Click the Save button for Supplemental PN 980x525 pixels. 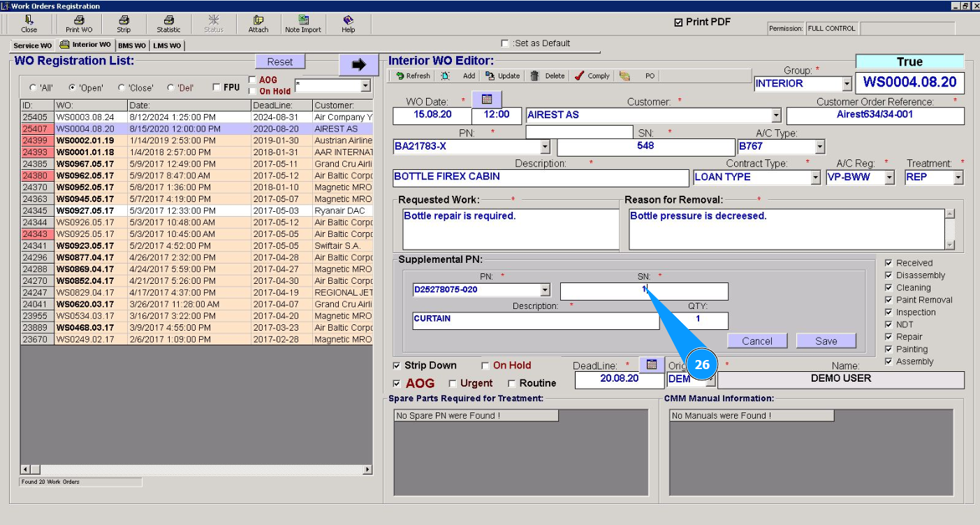click(x=826, y=341)
